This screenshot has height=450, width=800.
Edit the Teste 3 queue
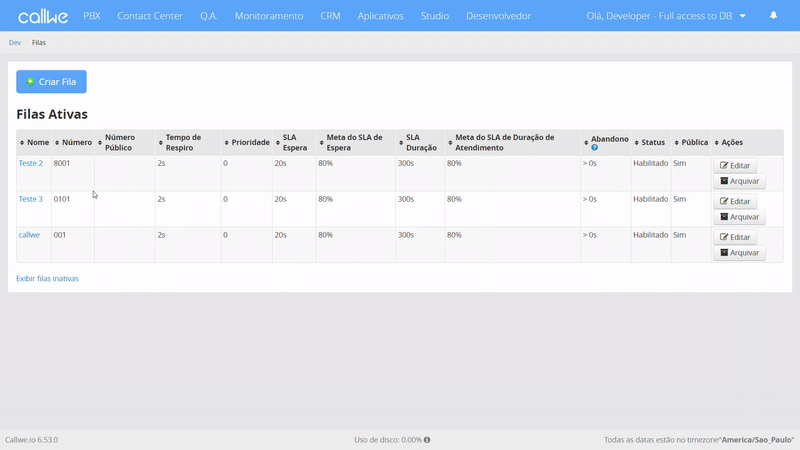[x=735, y=201]
